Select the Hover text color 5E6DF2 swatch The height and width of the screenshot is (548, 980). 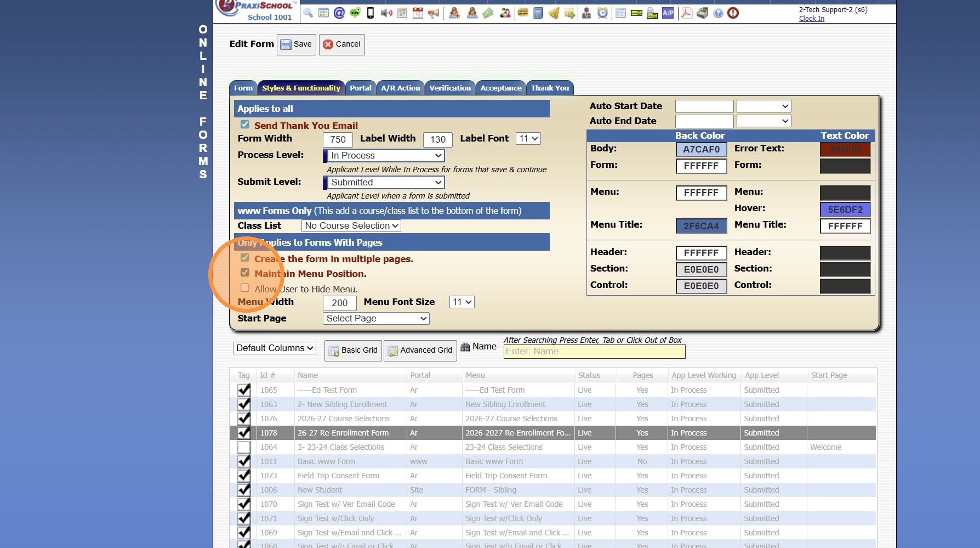pyautogui.click(x=845, y=210)
